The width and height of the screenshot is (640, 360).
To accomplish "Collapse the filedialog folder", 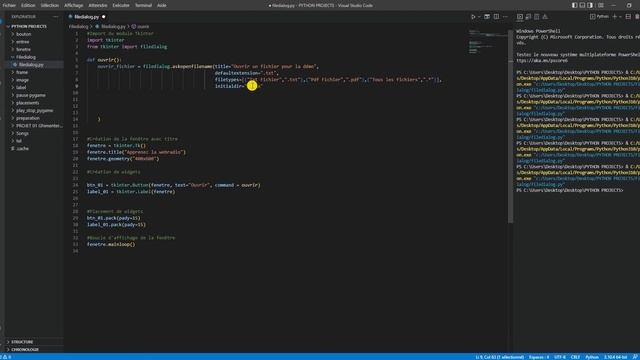I will 26,57.
